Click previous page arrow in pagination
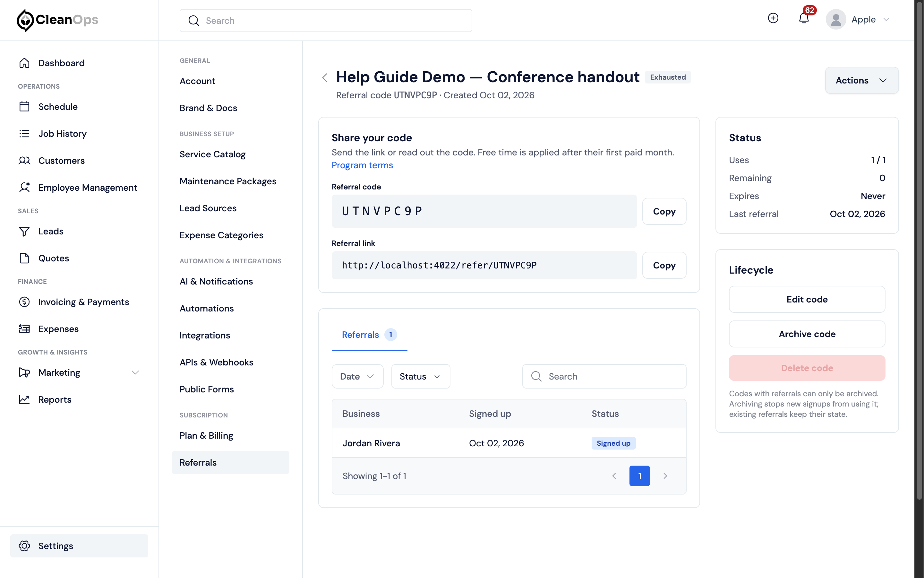This screenshot has height=578, width=924. click(x=614, y=476)
